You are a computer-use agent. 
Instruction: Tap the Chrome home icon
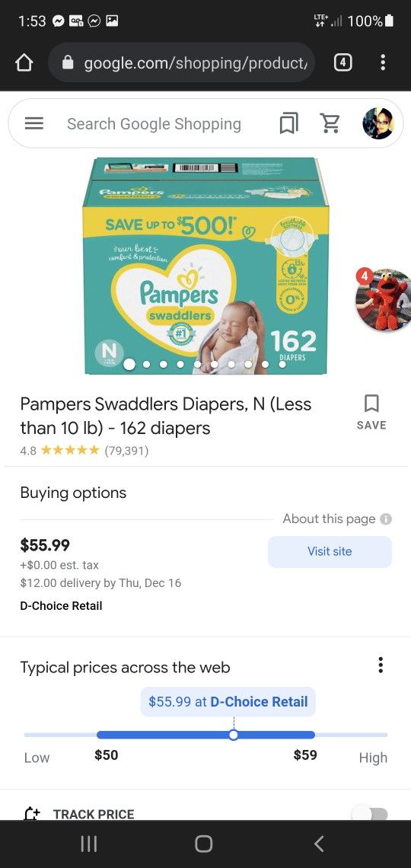click(24, 63)
